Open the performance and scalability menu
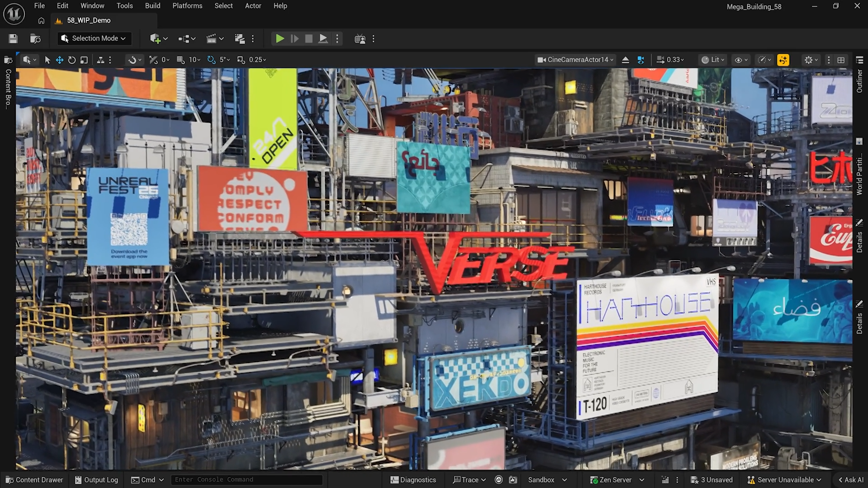Screen dimensions: 868x488 point(764,60)
